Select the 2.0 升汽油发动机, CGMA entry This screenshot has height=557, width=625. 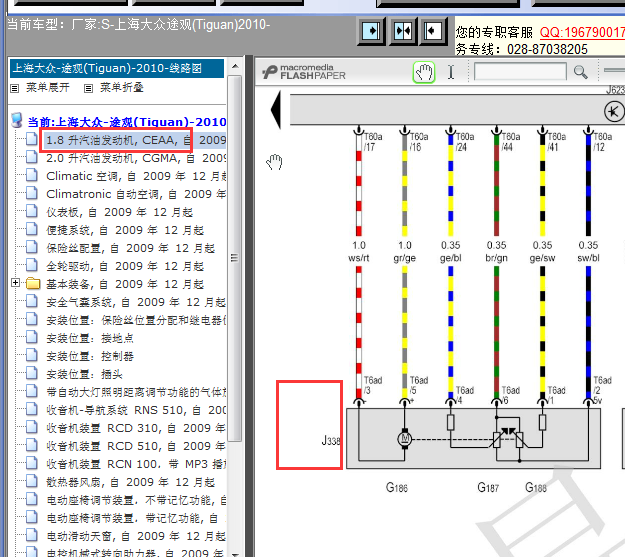(x=136, y=158)
